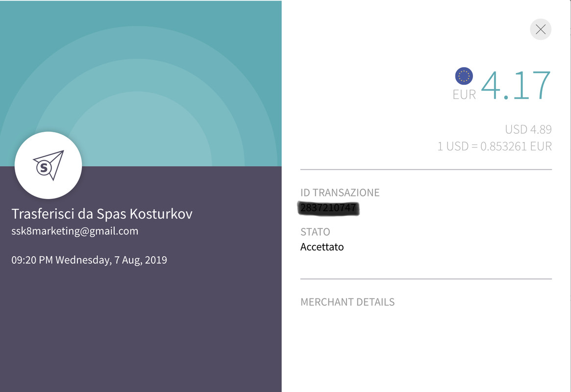Click the 1 USD exchange rate line
This screenshot has width=571, height=392.
coord(494,146)
